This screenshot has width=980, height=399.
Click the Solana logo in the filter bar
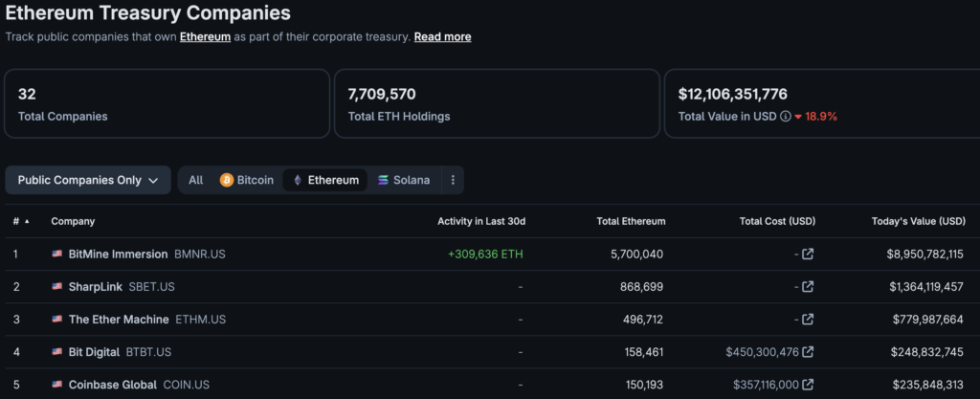tap(383, 180)
